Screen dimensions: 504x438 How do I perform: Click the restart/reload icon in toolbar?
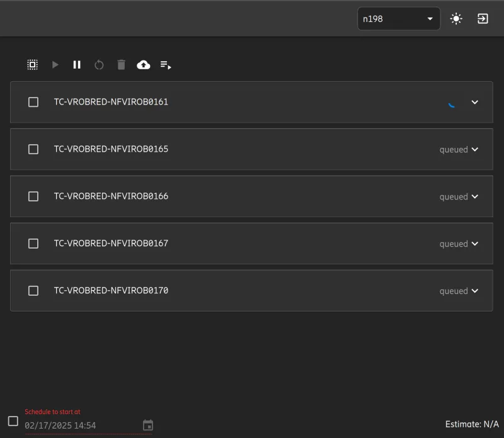(99, 64)
